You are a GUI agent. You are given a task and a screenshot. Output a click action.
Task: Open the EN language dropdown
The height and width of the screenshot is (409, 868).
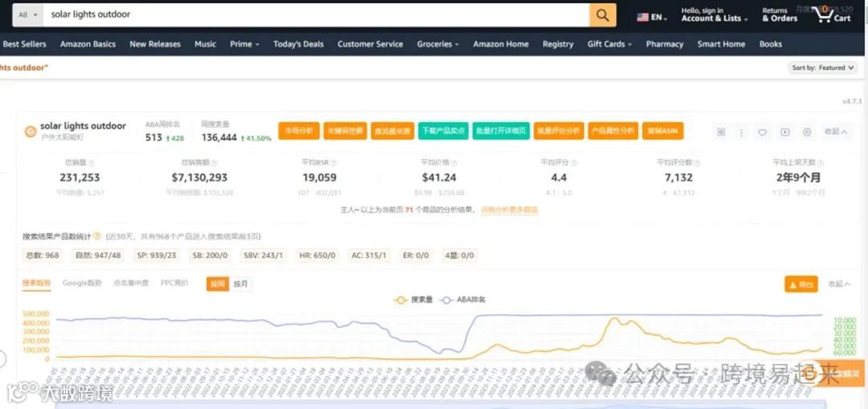click(x=652, y=17)
